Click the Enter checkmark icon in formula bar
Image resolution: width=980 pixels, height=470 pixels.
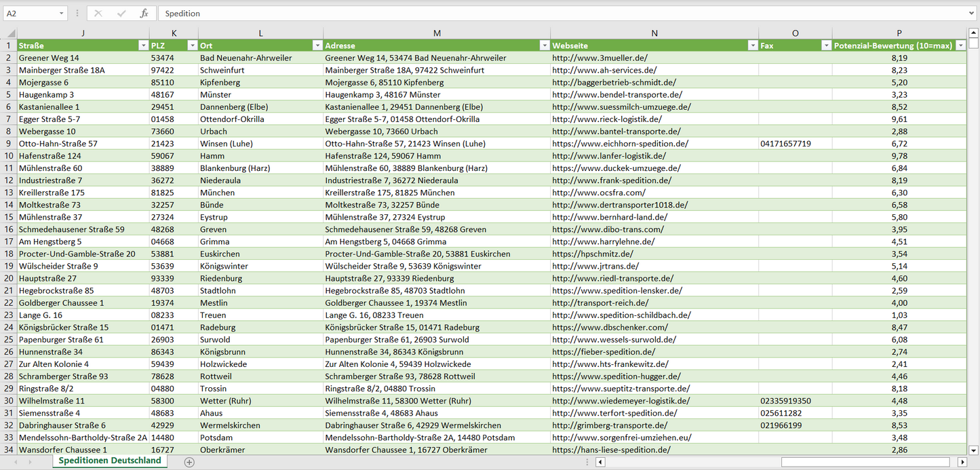pos(121,14)
